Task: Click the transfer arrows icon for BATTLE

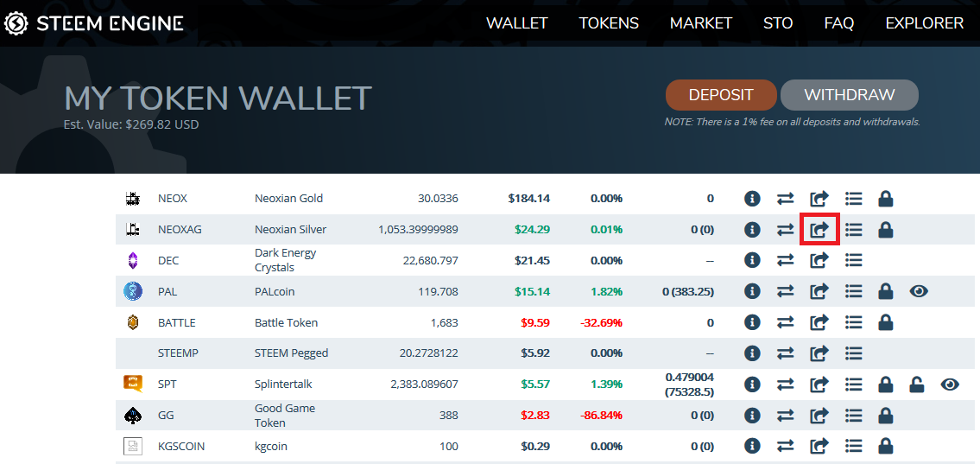Action: (x=785, y=322)
